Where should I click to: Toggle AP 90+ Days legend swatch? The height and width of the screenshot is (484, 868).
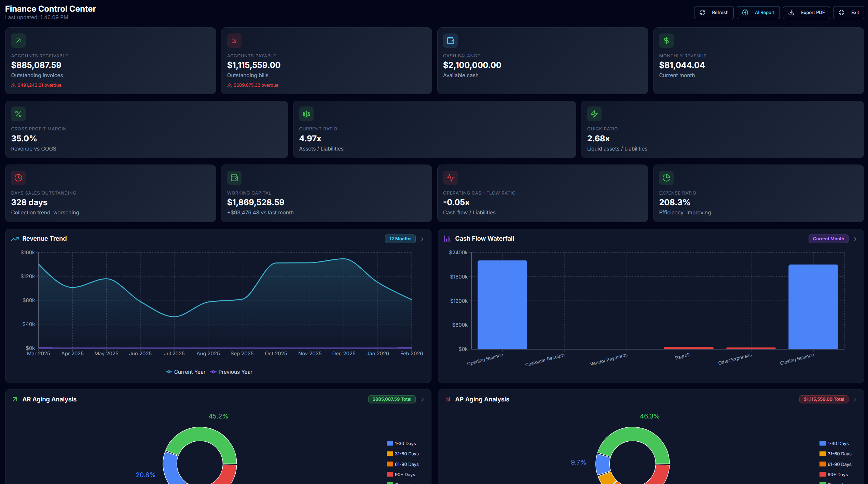pos(823,474)
